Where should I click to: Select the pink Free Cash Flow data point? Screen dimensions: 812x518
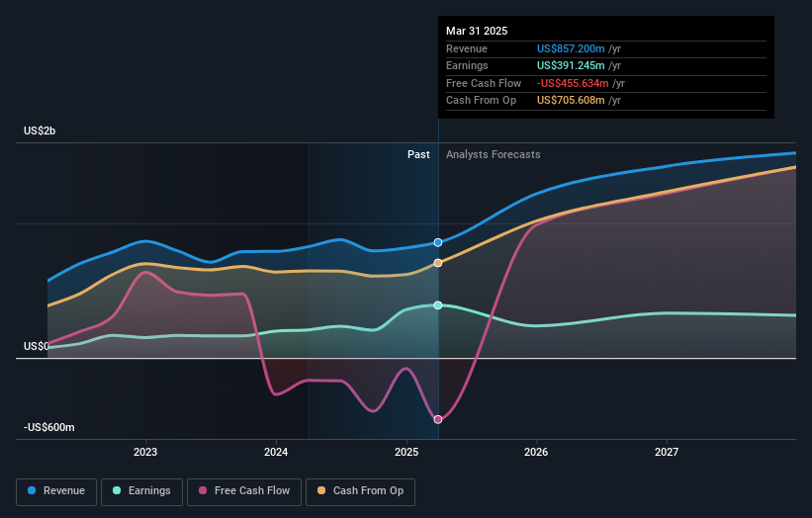coord(438,420)
